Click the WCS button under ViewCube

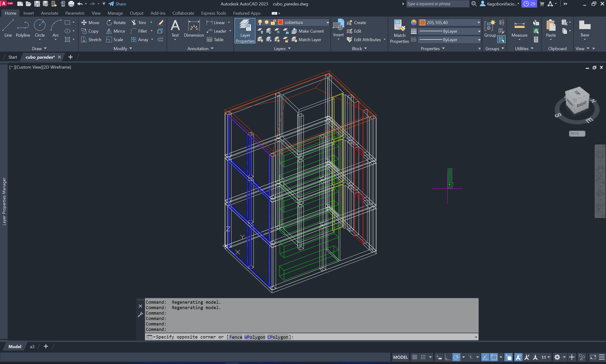[577, 133]
